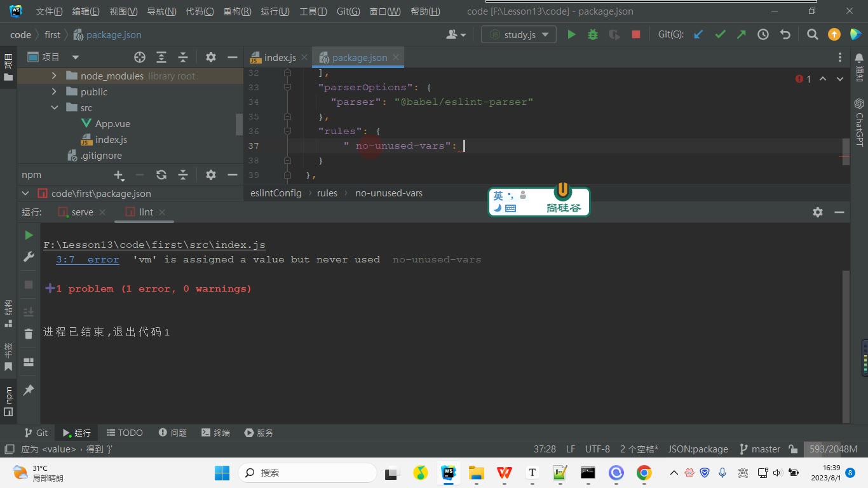Viewport: 868px width, 488px height.
Task: Roll back changes with the undo arrow
Action: (785, 34)
